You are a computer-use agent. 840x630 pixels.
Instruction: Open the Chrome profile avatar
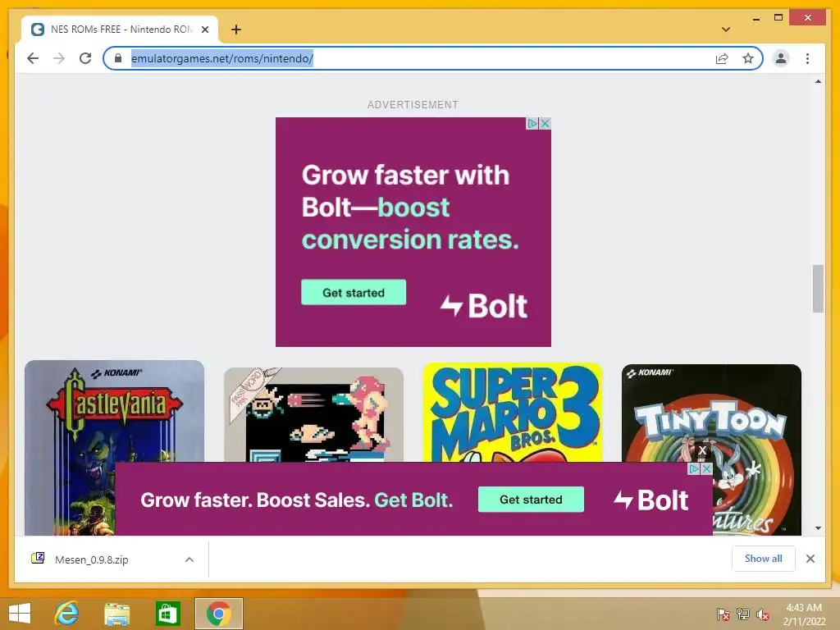click(x=781, y=58)
